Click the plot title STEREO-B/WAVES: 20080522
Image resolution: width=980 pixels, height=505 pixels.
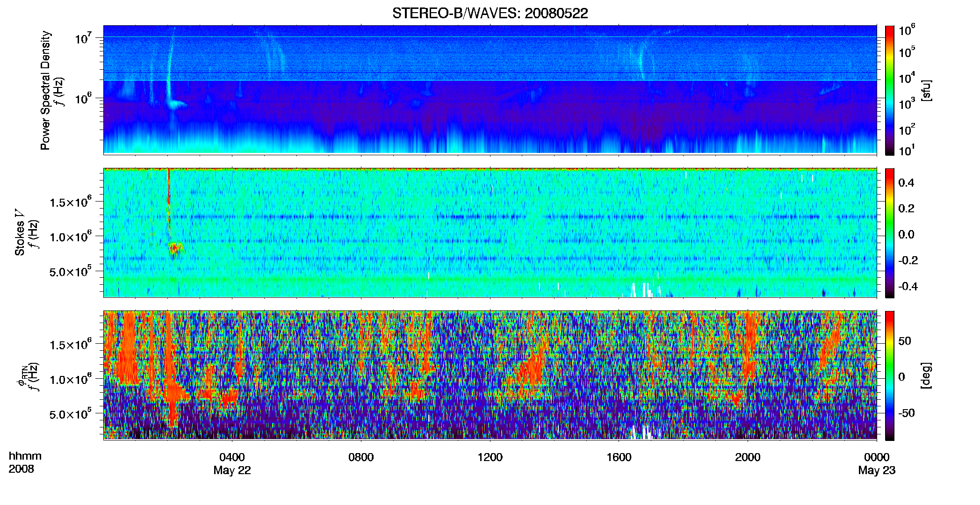pyautogui.click(x=490, y=13)
